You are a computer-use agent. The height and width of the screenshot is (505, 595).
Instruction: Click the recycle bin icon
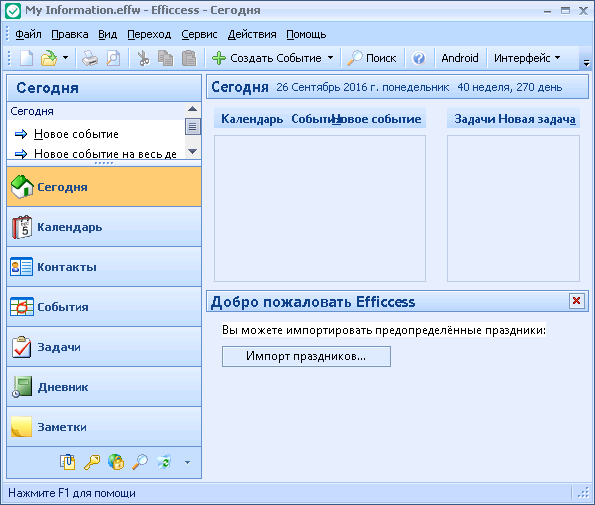pyautogui.click(x=164, y=462)
